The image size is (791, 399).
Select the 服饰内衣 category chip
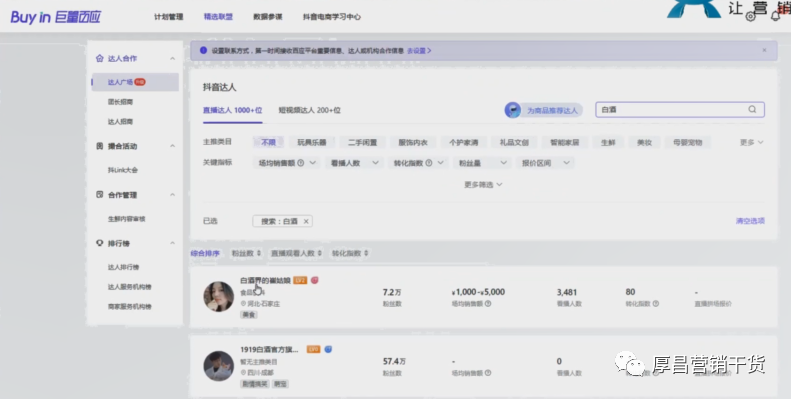click(x=413, y=142)
